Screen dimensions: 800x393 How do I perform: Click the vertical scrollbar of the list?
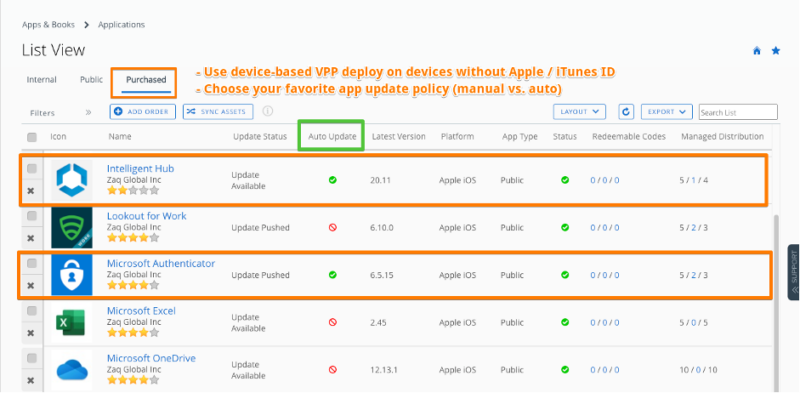[x=776, y=303]
